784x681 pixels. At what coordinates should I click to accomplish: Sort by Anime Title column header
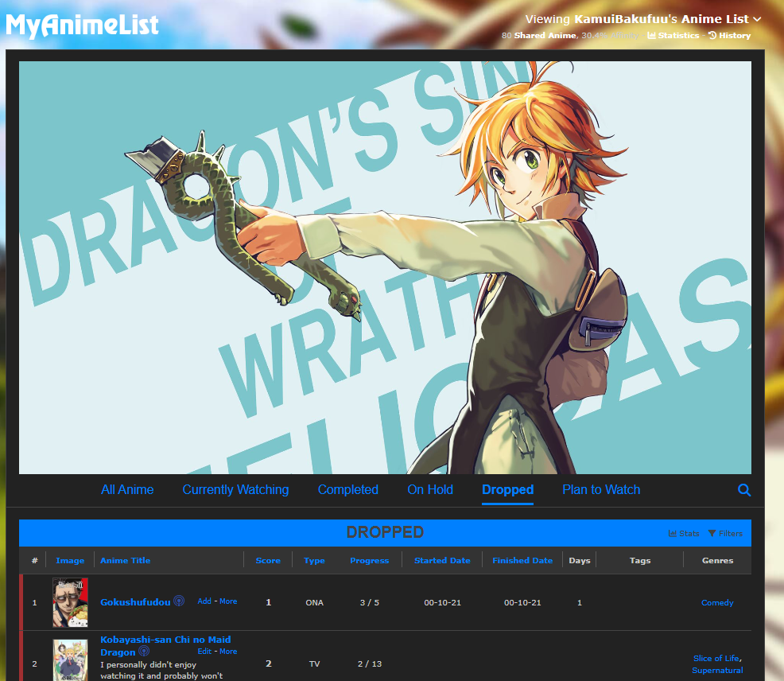125,560
